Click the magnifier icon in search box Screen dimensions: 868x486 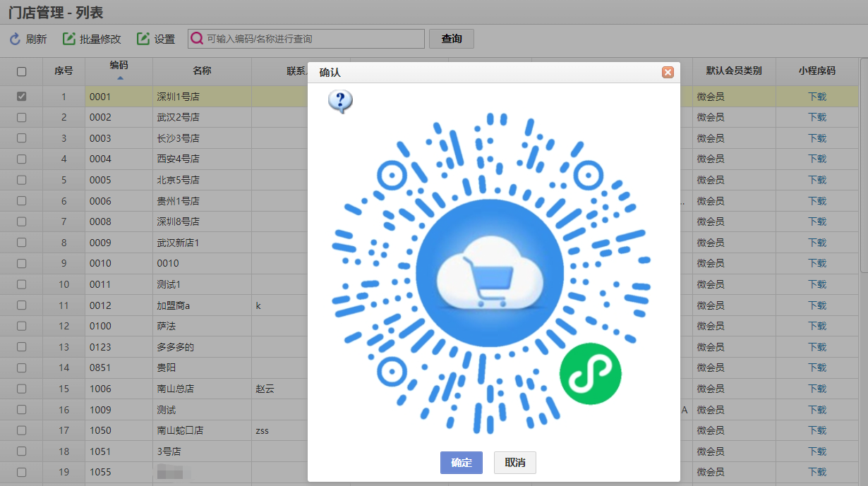[197, 39]
